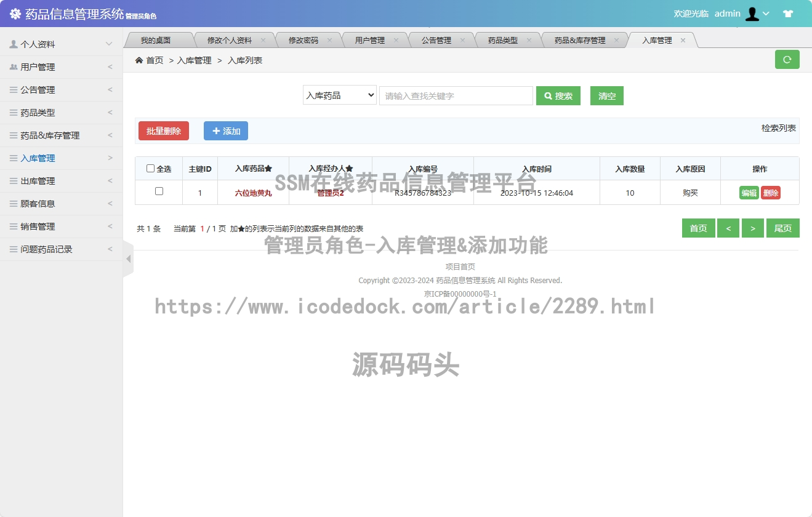This screenshot has height=517, width=812.
Task: Close the 用户管理 tab
Action: [396, 40]
